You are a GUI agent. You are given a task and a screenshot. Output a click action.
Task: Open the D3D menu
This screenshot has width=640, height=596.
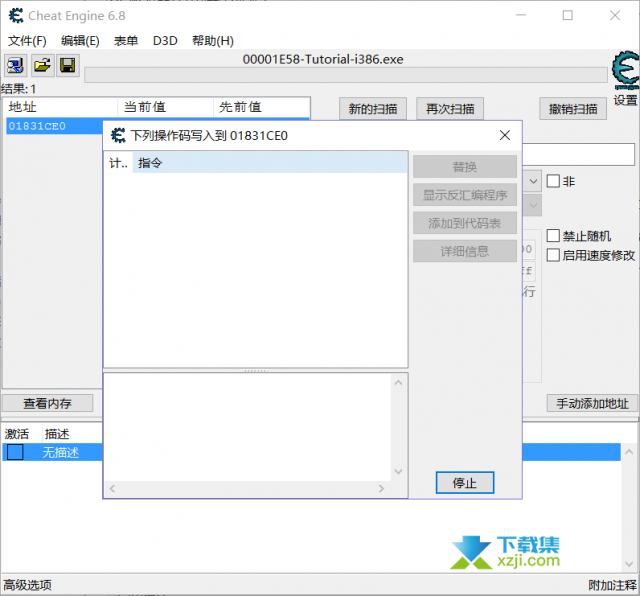click(x=165, y=41)
